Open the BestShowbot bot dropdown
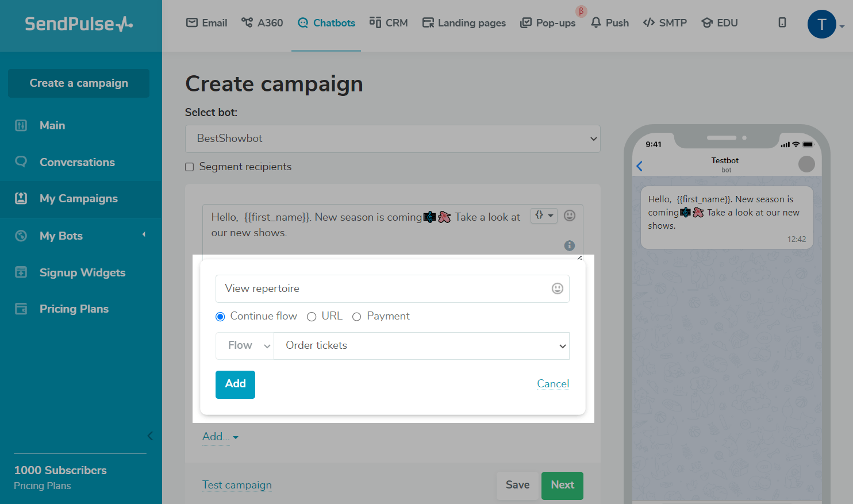The height and width of the screenshot is (504, 853). point(393,138)
